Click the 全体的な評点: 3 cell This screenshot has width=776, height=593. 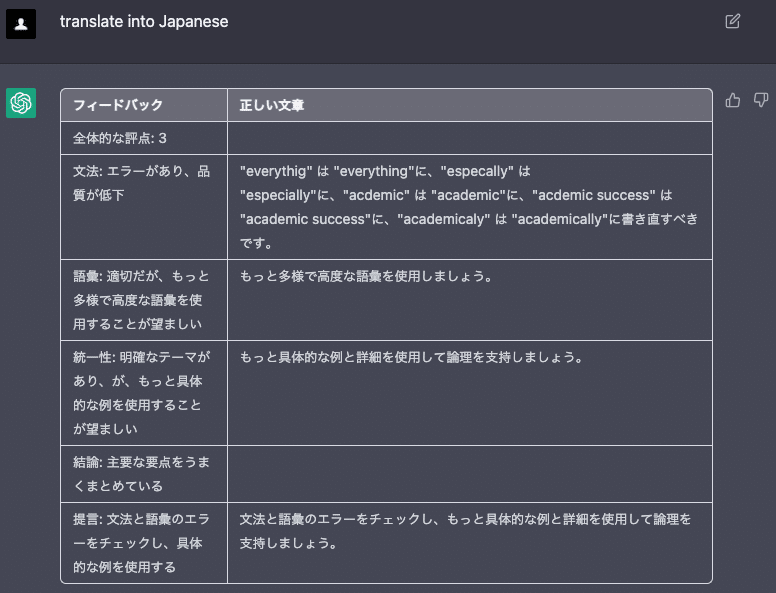(x=120, y=138)
